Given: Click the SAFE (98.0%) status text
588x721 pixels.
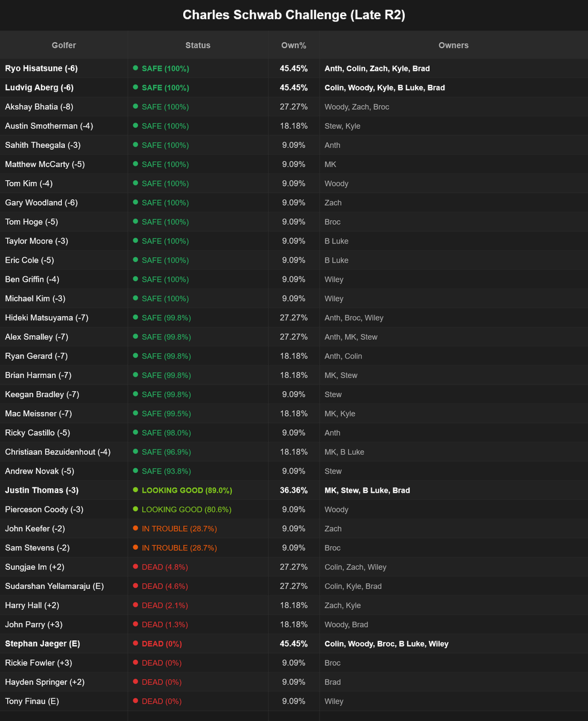Looking at the screenshot, I should [x=166, y=433].
